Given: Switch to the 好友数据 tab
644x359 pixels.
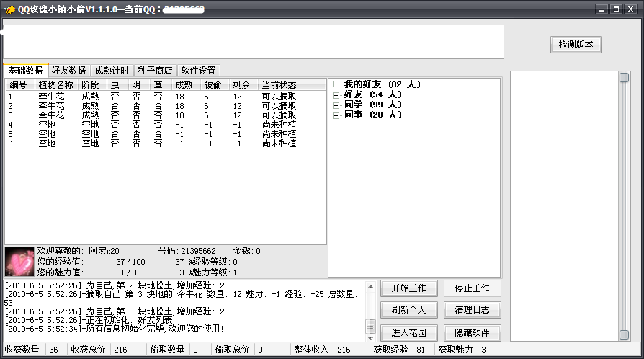Looking at the screenshot, I should [68, 71].
